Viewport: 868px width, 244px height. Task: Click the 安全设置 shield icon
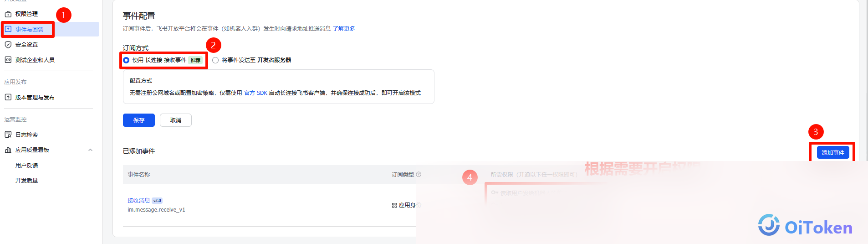(x=8, y=45)
